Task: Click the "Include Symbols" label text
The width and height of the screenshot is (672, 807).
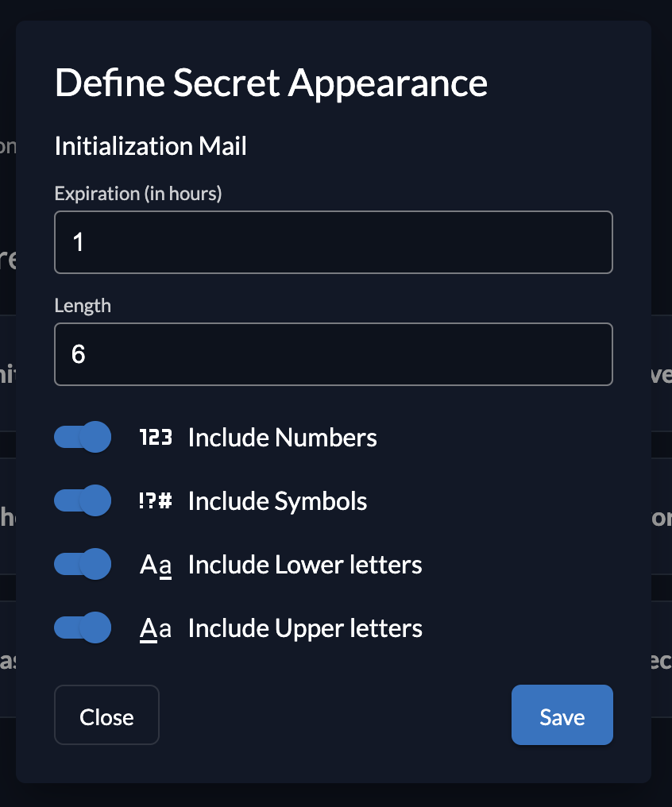Action: click(x=277, y=501)
